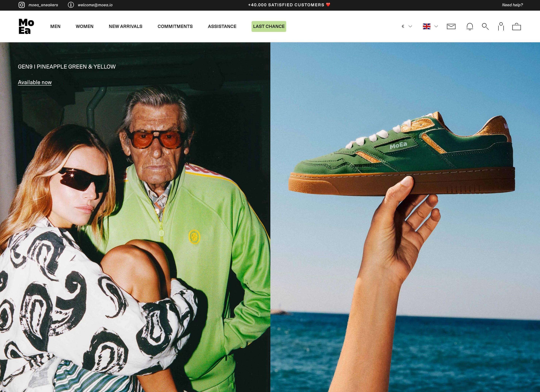Go to NEW ARRIVALS
Screen dimensions: 540x392
coord(125,26)
